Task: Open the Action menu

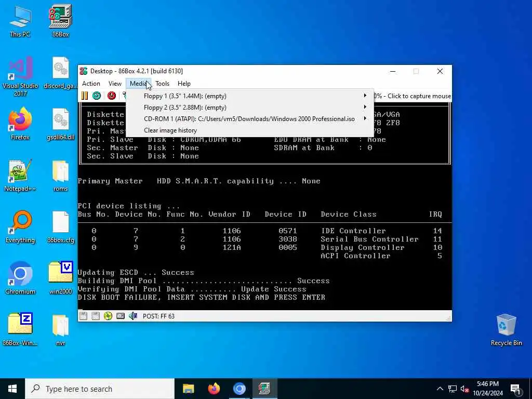Action: pos(91,84)
